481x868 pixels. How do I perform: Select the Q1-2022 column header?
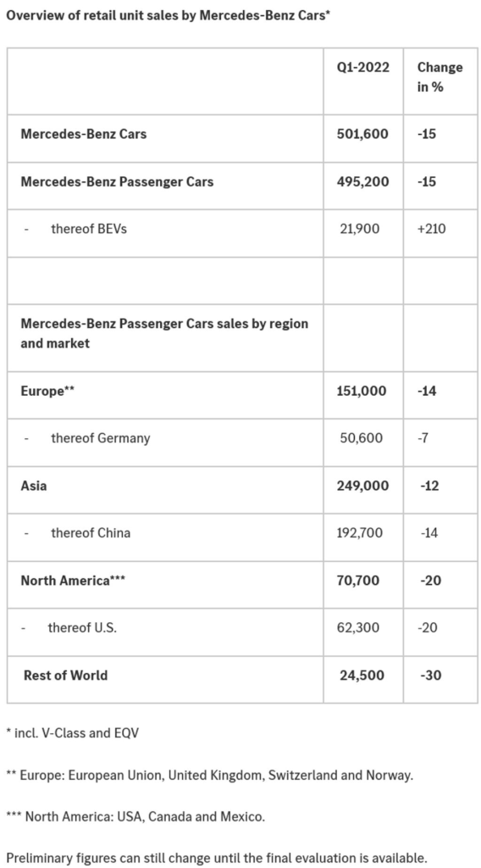363,68
